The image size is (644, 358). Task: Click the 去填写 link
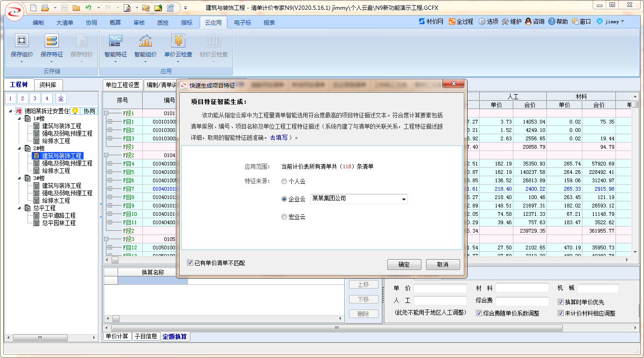tap(279, 138)
